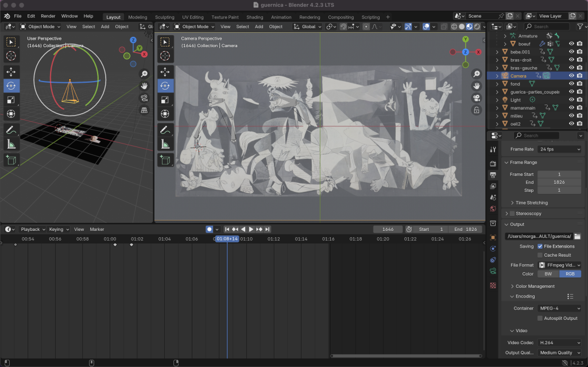Screen dimensions: 588x367
Task: Open the Tool properties tab
Action: (493, 149)
